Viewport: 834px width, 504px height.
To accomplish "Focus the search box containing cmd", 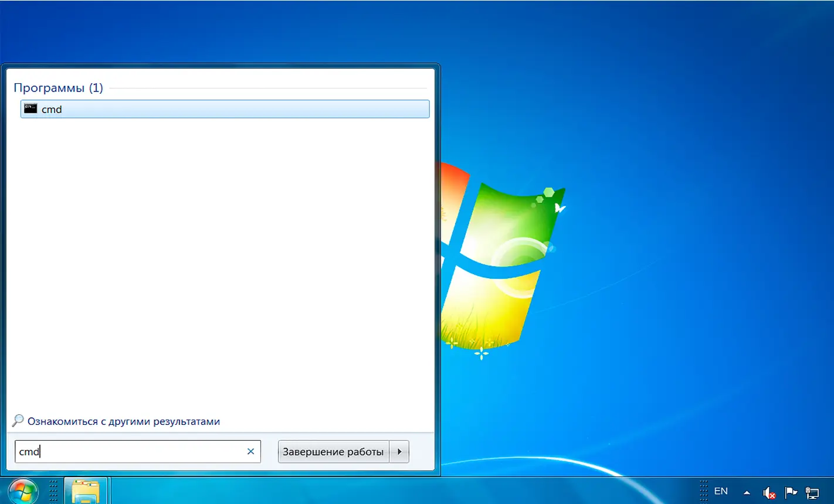I will 137,452.
